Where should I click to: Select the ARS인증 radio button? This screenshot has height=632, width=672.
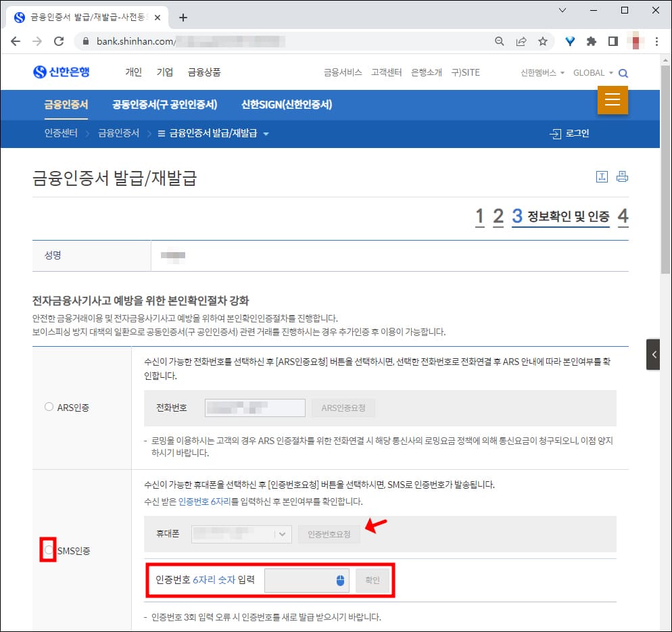(x=48, y=406)
